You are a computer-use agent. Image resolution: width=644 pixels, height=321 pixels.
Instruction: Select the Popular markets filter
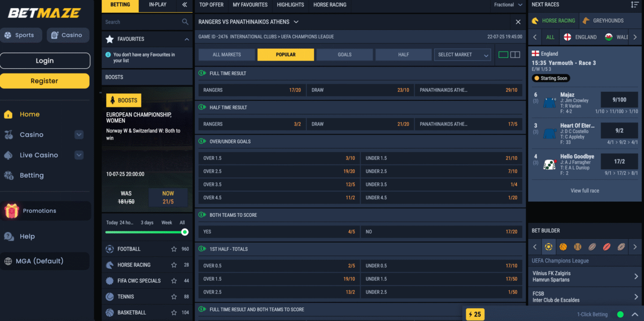(286, 55)
